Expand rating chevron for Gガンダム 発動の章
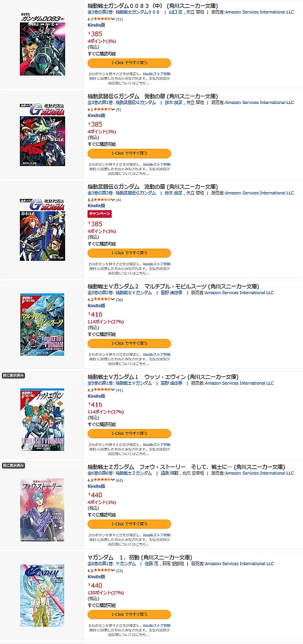 tap(113, 110)
